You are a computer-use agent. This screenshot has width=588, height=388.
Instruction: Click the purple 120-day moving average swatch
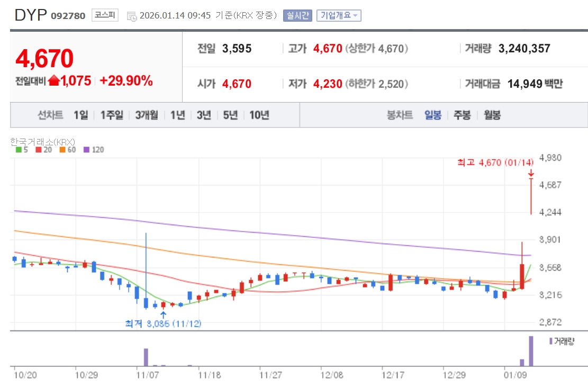86,150
